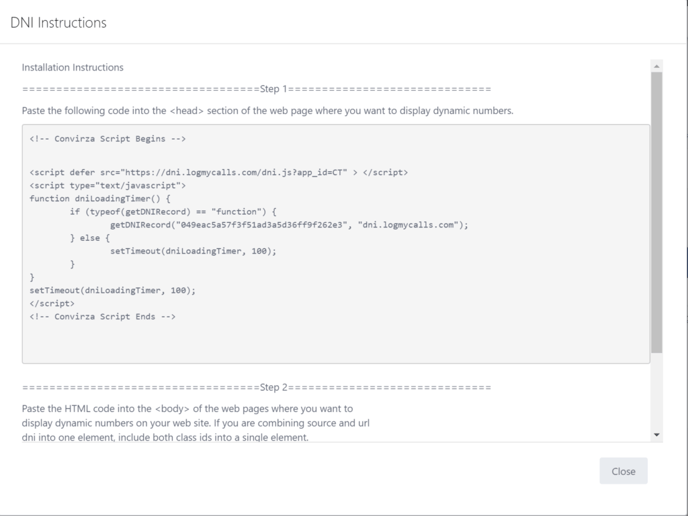Viewport: 688px width, 516px height.
Task: Click the scrollbar down arrow
Action: coord(656,435)
